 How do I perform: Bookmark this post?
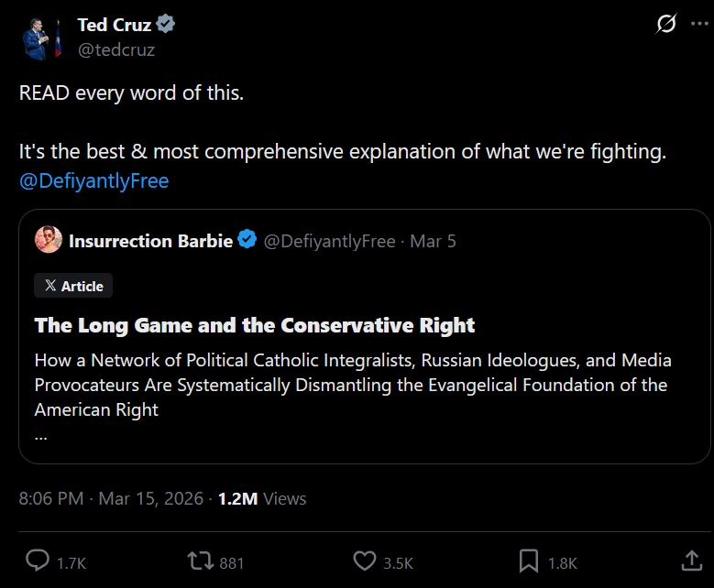pyautogui.click(x=529, y=561)
